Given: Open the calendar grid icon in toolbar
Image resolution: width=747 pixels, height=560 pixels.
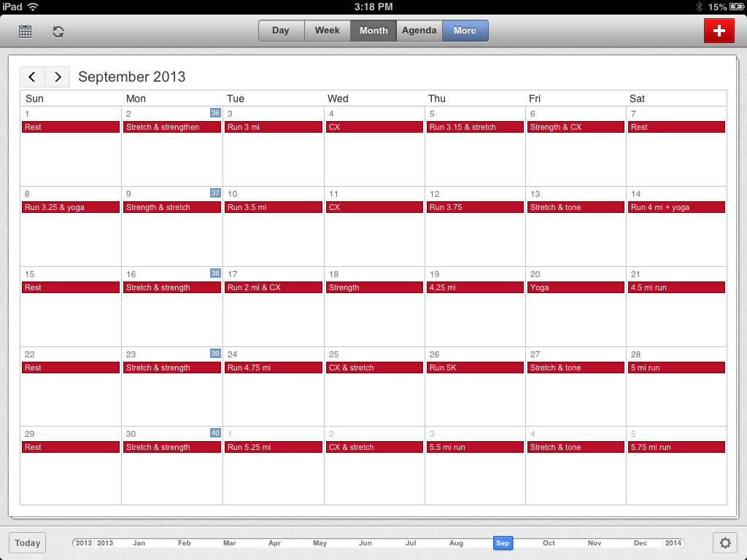Looking at the screenshot, I should [26, 31].
